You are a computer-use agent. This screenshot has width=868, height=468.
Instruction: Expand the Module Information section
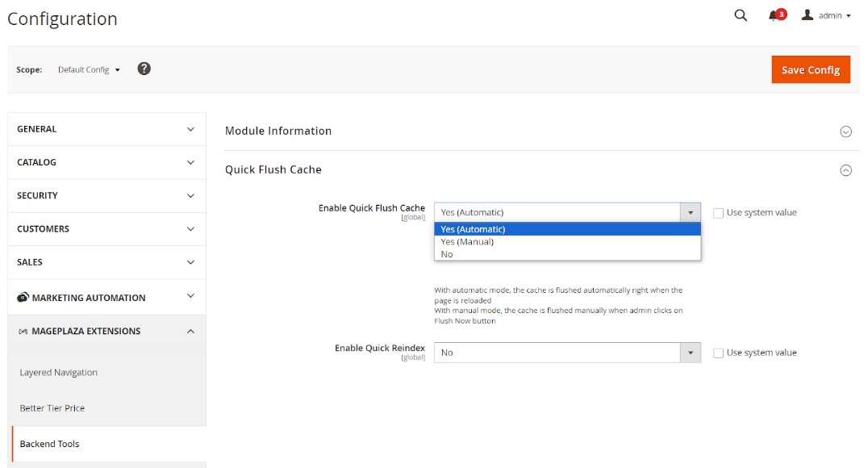tap(845, 132)
